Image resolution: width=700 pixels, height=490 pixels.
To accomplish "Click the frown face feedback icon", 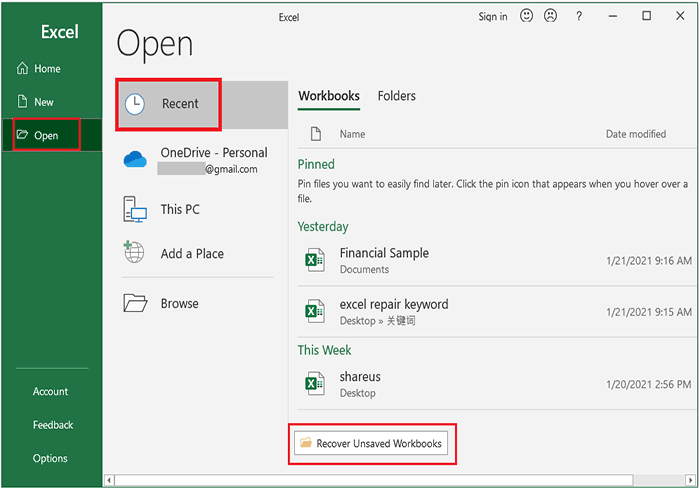I will (550, 16).
